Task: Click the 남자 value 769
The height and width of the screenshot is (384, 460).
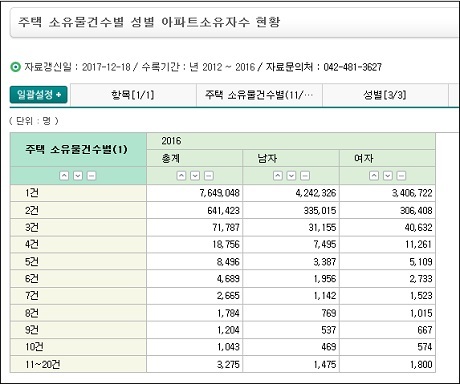Action: [x=329, y=313]
